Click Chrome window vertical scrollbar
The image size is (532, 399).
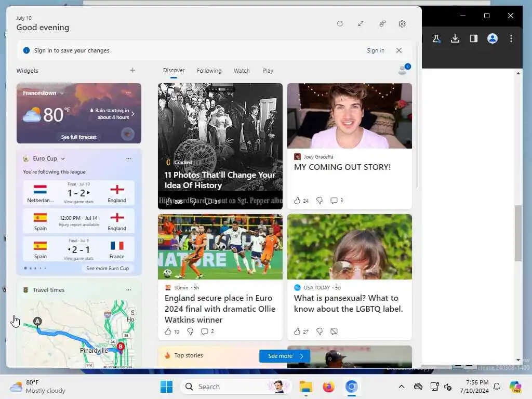click(x=518, y=233)
